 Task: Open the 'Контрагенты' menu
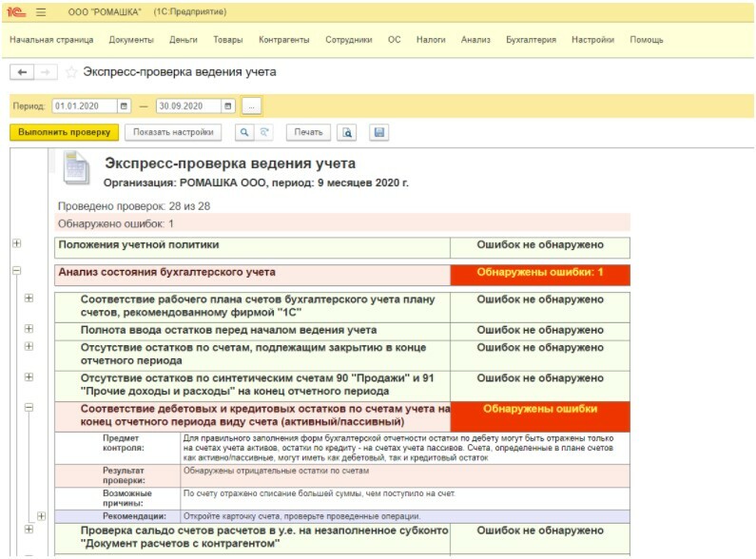[286, 40]
